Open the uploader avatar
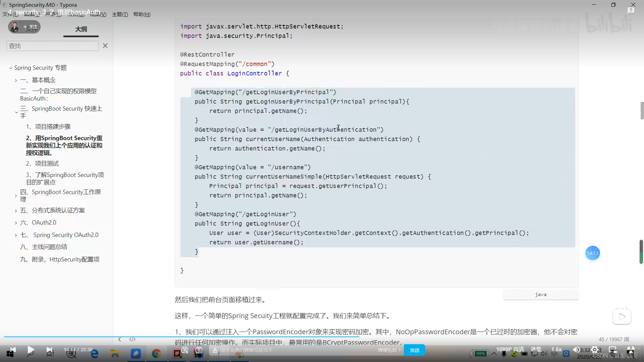This screenshot has width=644, height=362. click(x=14, y=27)
